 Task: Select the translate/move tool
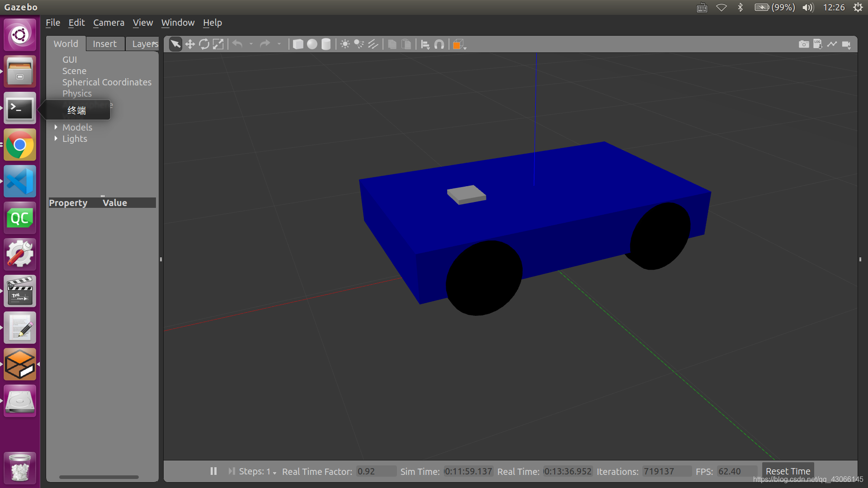pos(189,44)
